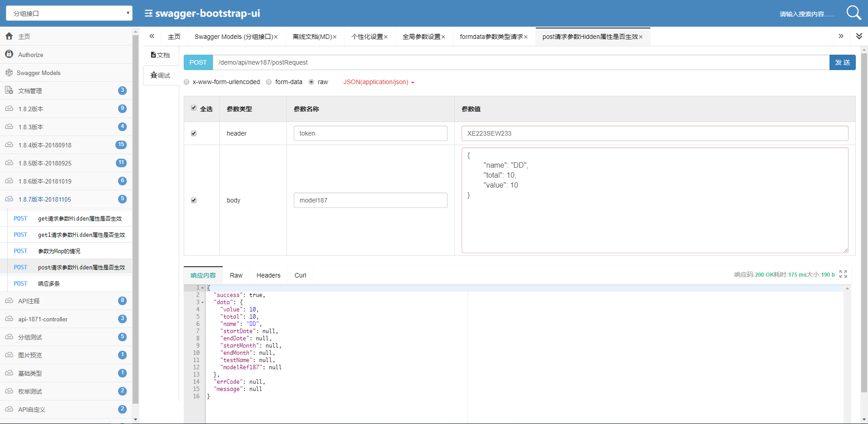Fold the JSON root at line 1
This screenshot has width=868, height=424.
pos(202,288)
